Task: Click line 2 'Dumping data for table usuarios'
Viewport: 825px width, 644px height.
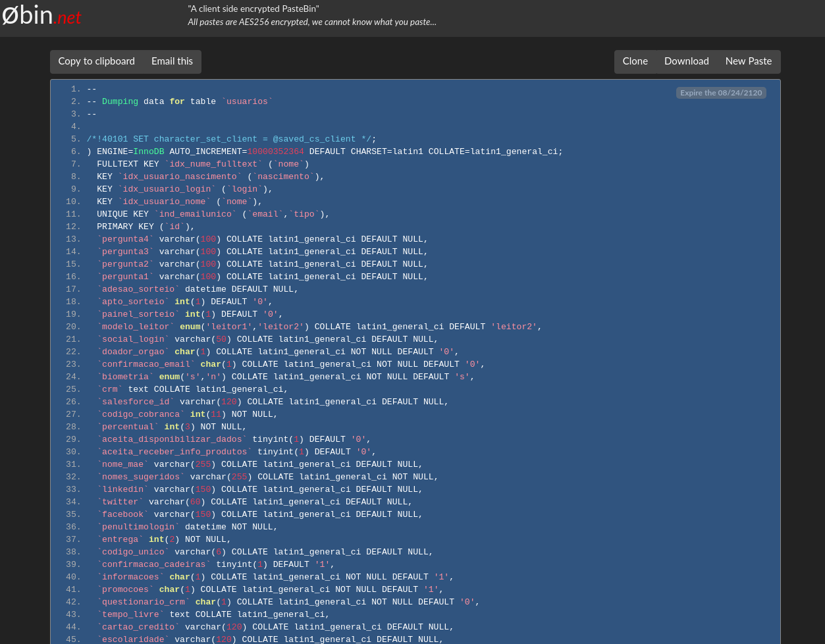Action: click(x=180, y=101)
